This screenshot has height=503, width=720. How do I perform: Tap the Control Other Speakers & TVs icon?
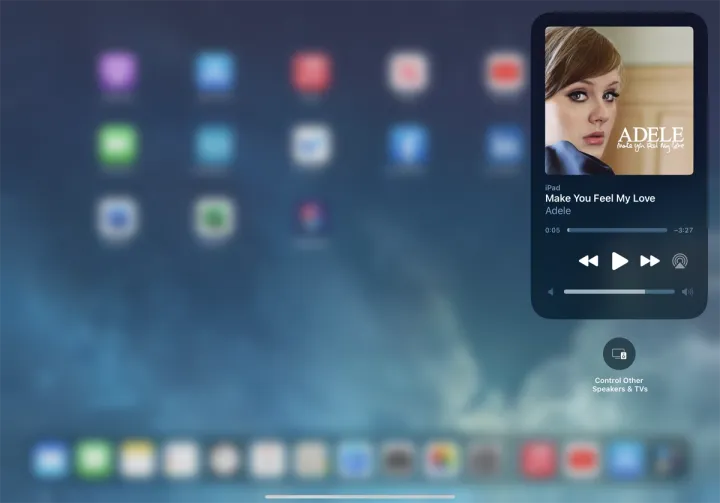click(619, 354)
